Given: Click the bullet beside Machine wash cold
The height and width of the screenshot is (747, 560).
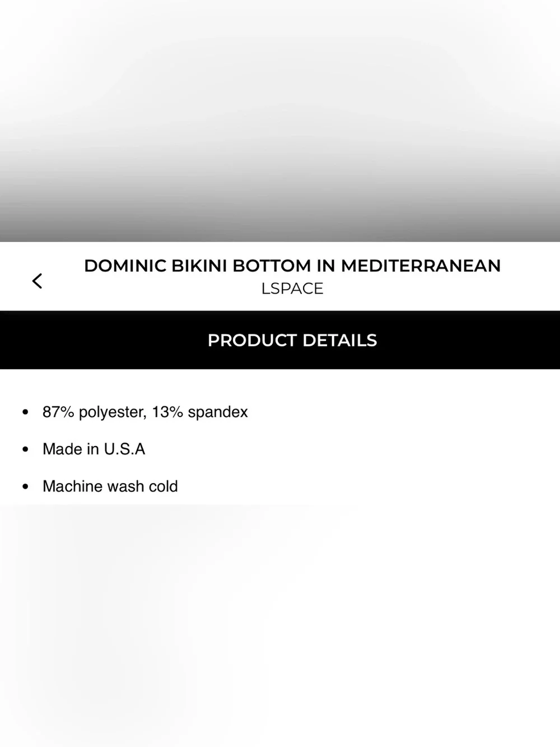Looking at the screenshot, I should point(25,486).
